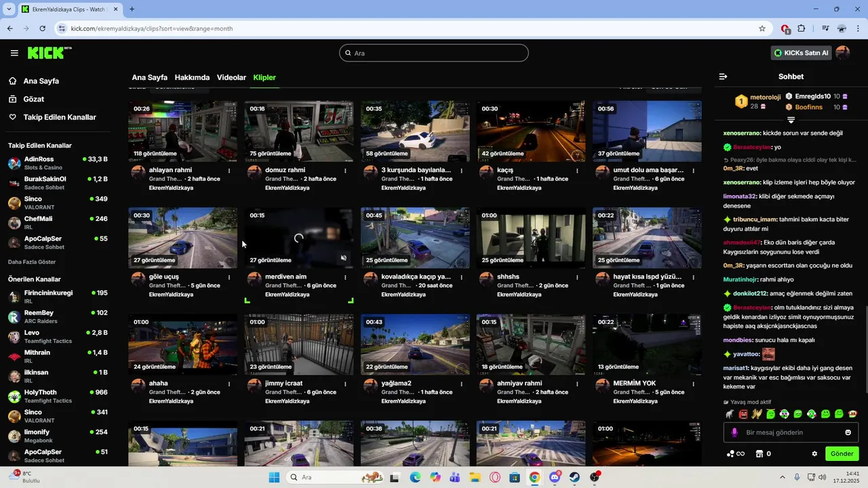Open Gözat in the sidebar
The width and height of the screenshot is (868, 488).
tap(33, 99)
